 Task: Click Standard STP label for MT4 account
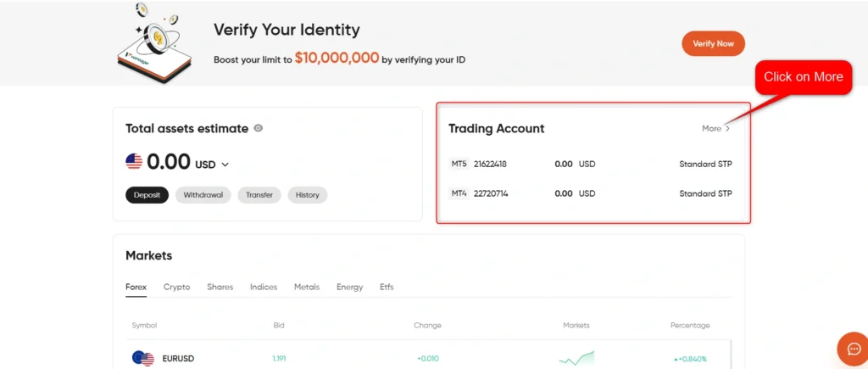pos(706,194)
